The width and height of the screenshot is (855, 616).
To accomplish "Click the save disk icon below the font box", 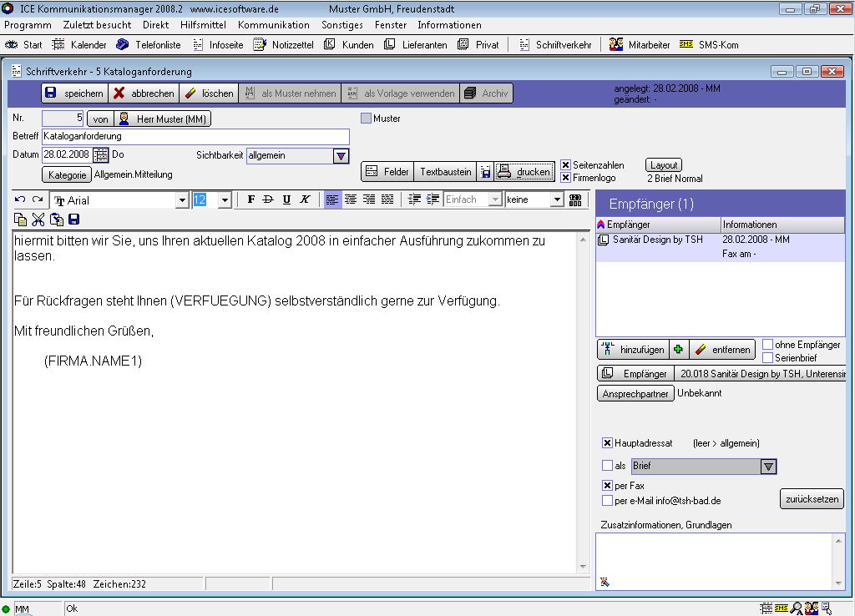I will coord(73,220).
